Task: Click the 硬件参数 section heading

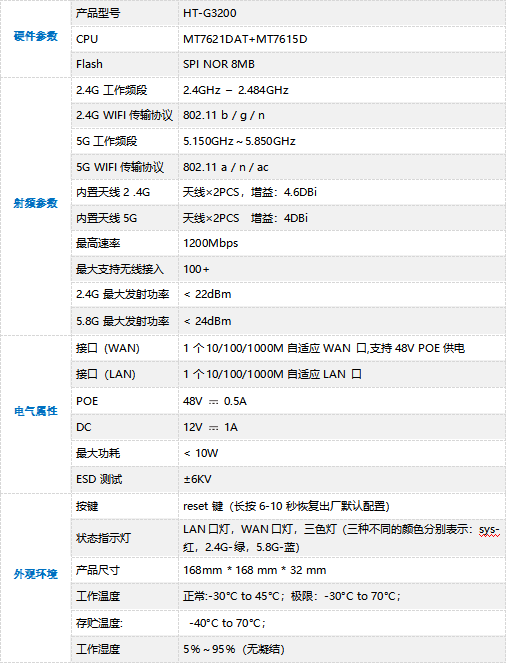Action: click(36, 36)
